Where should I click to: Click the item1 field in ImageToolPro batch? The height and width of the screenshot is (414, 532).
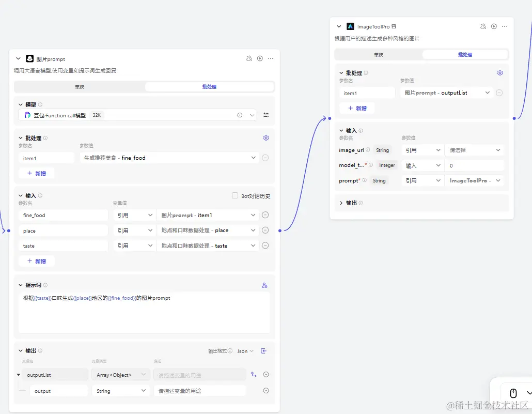[367, 93]
